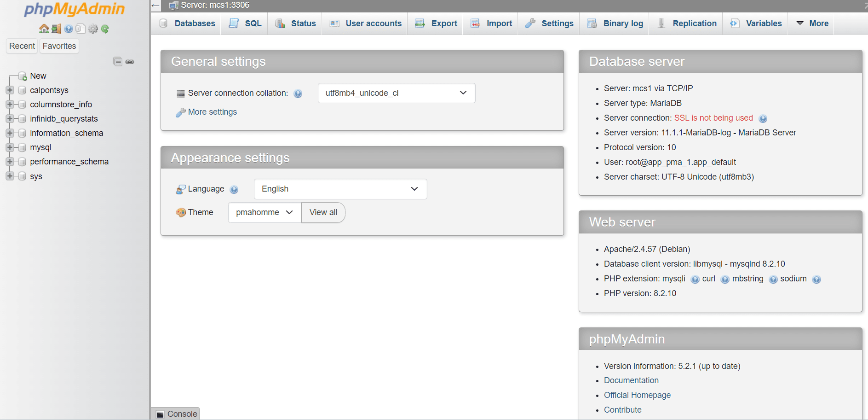
Task: Reload navigation with the green refresh icon
Action: point(105,29)
